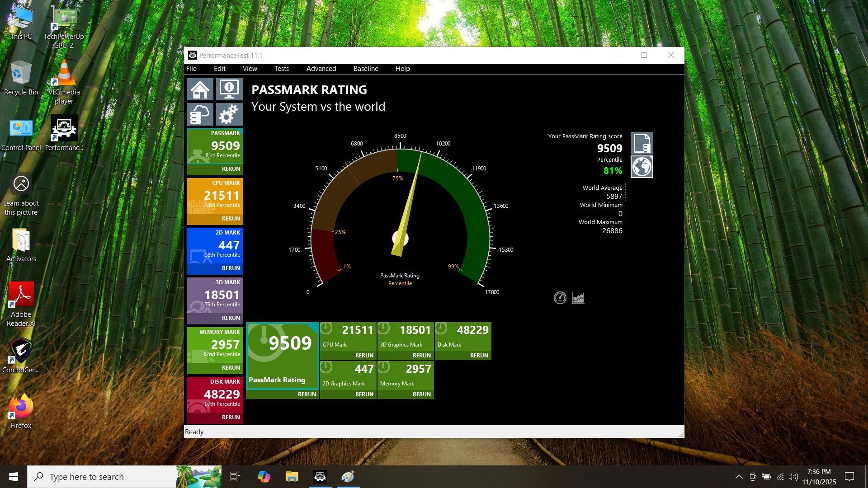
Task: Click the large PassMark Rating tile
Action: click(x=283, y=355)
